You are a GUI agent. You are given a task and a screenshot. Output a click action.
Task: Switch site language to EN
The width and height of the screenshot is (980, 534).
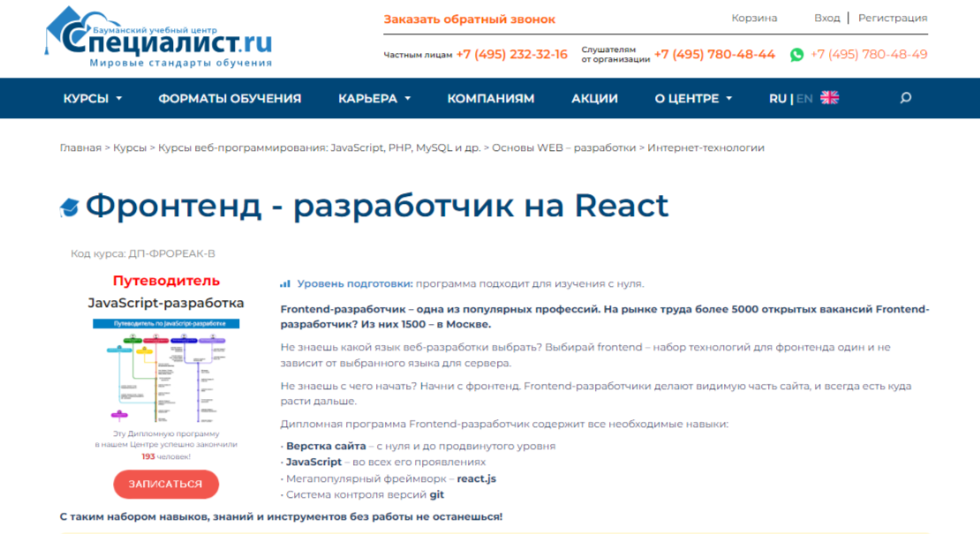803,98
